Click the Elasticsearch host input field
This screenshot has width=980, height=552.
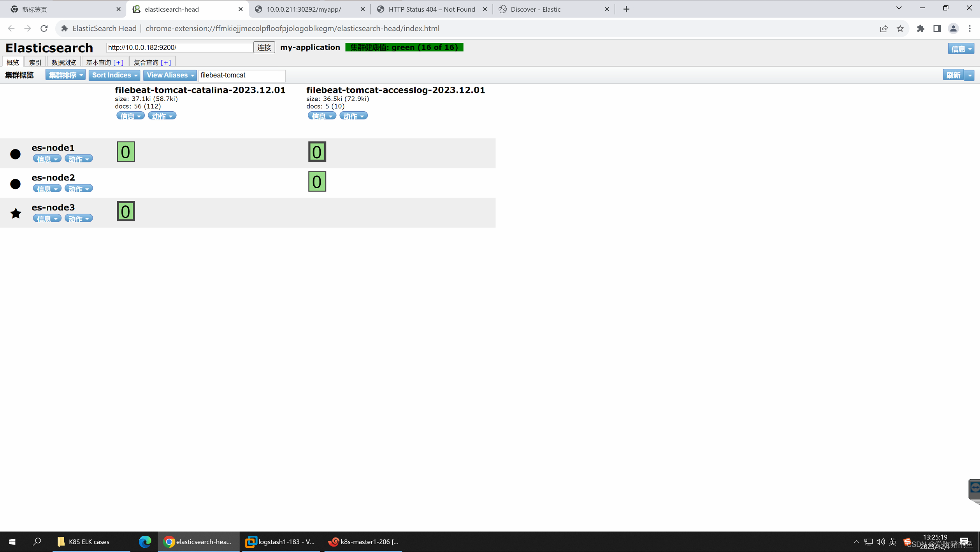pyautogui.click(x=178, y=47)
